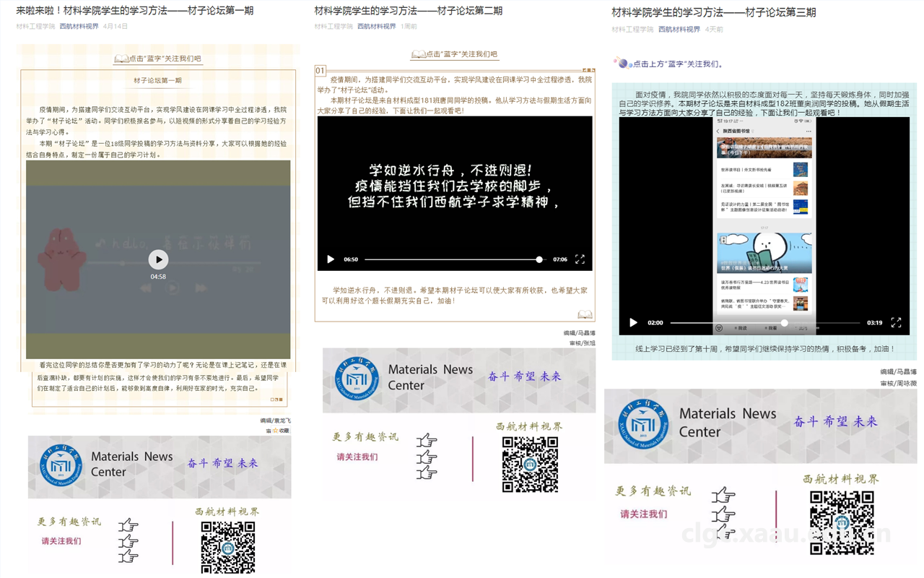
Task: Enter fullscreen on the third article's video
Action: pyautogui.click(x=896, y=322)
